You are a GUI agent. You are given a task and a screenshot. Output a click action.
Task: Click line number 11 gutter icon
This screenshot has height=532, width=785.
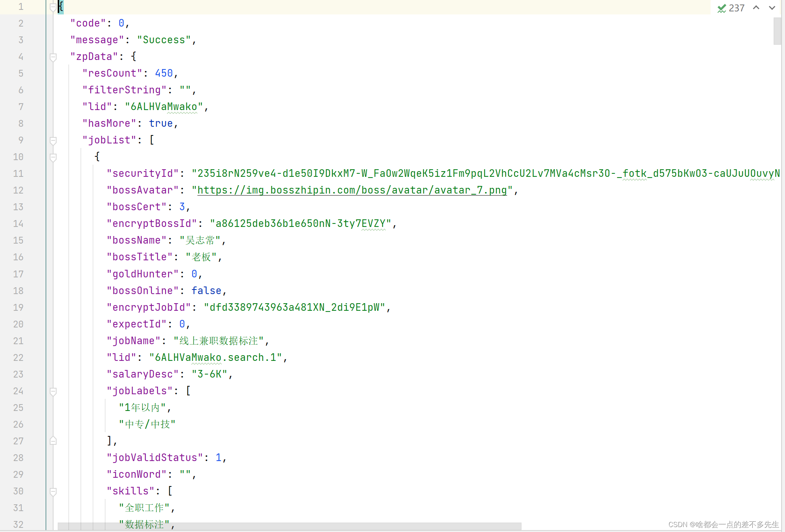[x=53, y=173]
